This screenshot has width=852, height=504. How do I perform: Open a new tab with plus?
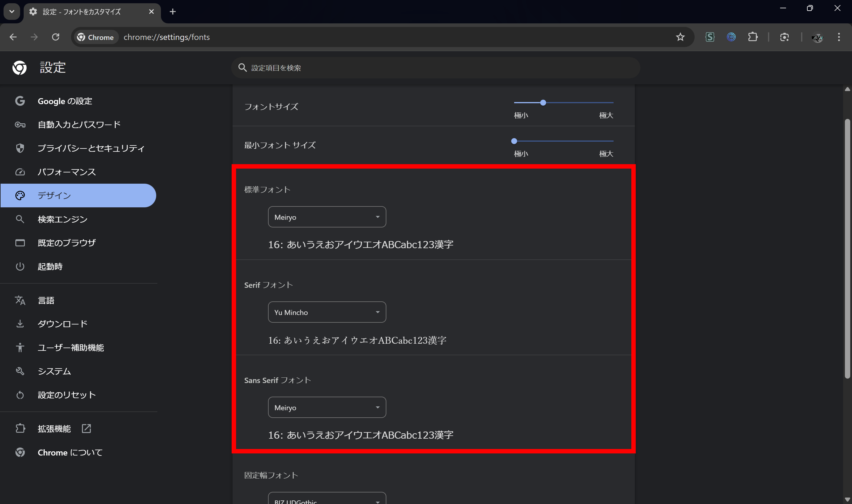[x=172, y=12]
